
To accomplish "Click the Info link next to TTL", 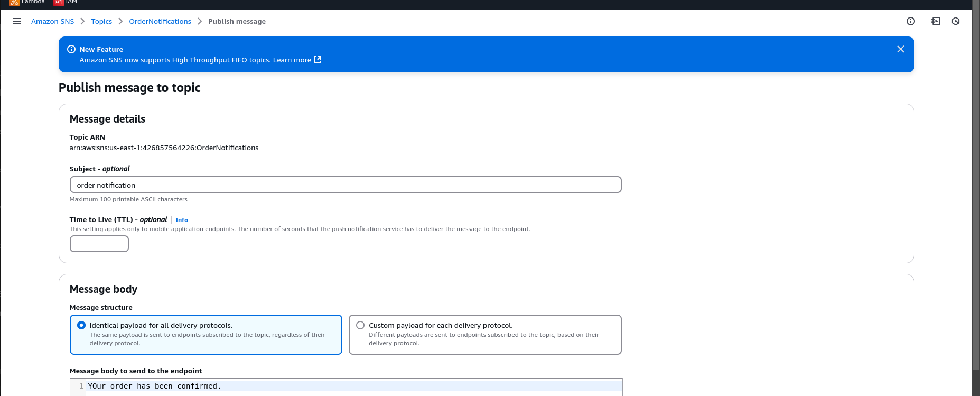I will pos(182,220).
